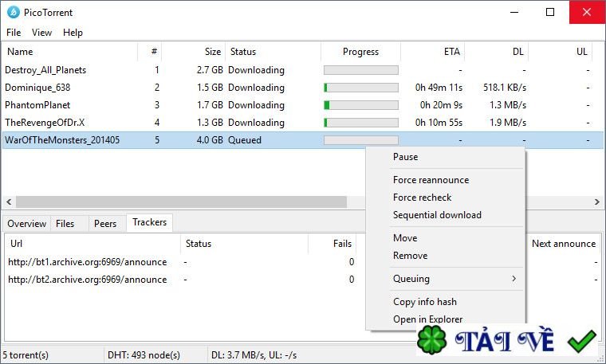The width and height of the screenshot is (606, 364).
Task: Select Copy info hash
Action: pos(425,302)
